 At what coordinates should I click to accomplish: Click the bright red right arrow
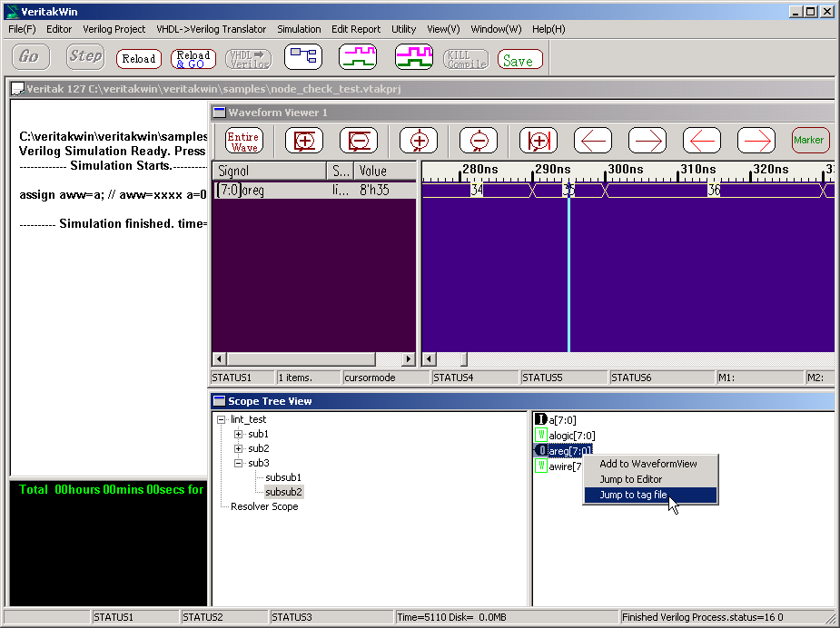point(756,141)
